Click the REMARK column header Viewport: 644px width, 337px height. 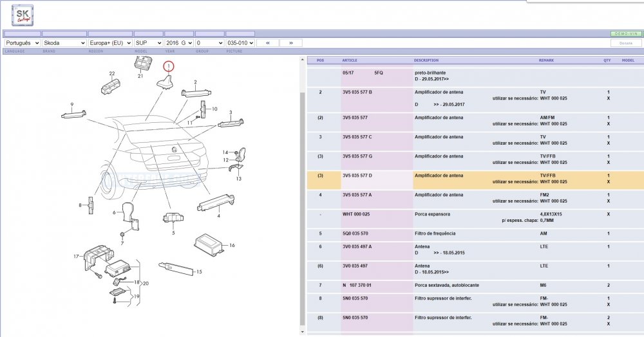(x=546, y=60)
